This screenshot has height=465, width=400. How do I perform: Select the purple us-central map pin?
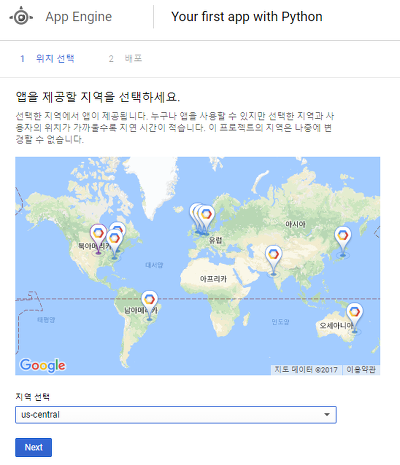click(98, 239)
